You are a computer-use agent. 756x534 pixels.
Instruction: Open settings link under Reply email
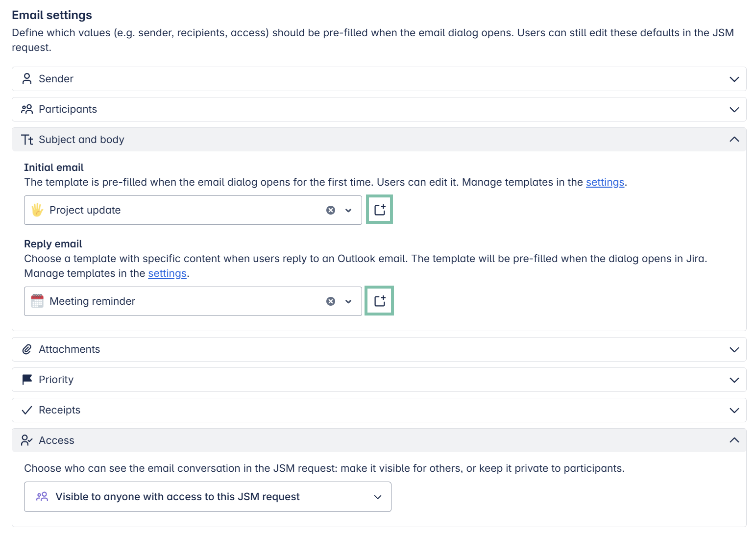coord(167,273)
